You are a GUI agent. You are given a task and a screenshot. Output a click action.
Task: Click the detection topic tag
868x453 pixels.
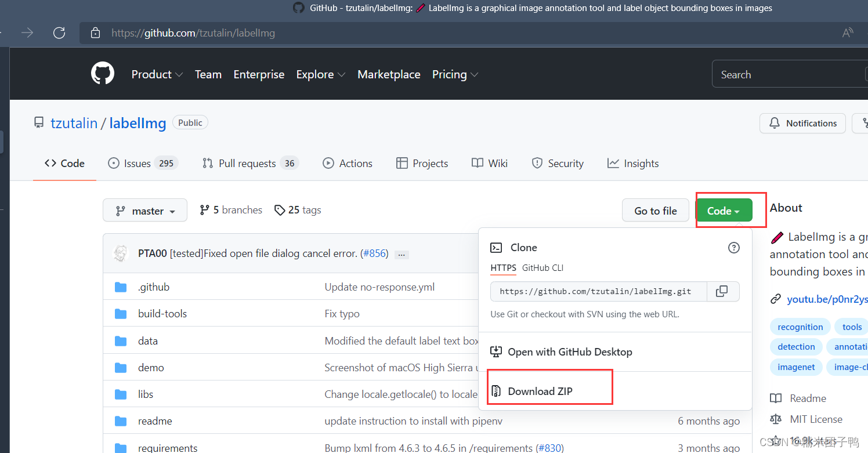click(x=796, y=347)
